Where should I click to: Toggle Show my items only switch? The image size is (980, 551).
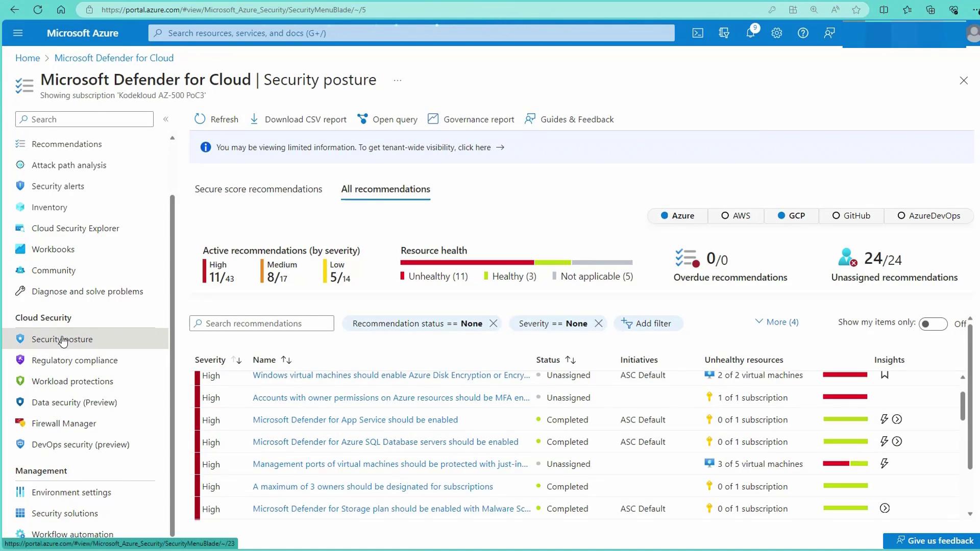point(933,324)
